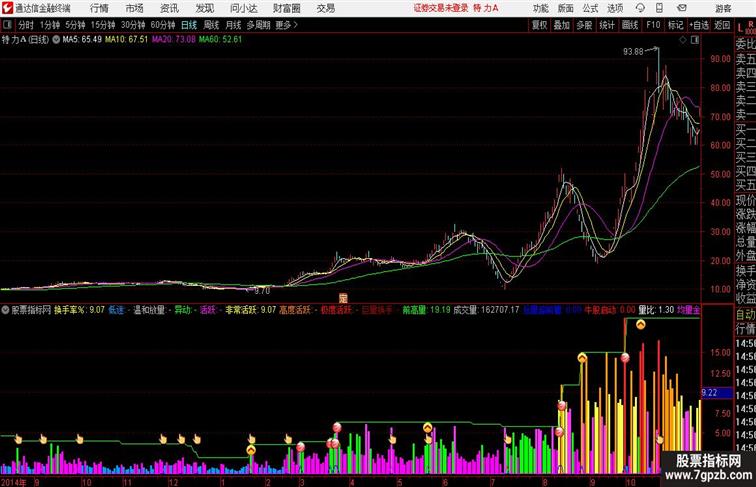The height and width of the screenshot is (487, 756).
Task: Click the MA10: 67.51 indicator value
Action: point(126,40)
